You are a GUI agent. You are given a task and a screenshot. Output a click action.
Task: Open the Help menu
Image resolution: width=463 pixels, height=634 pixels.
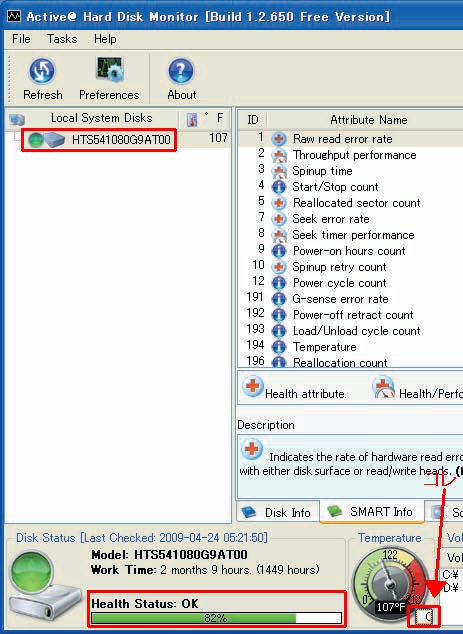point(105,39)
